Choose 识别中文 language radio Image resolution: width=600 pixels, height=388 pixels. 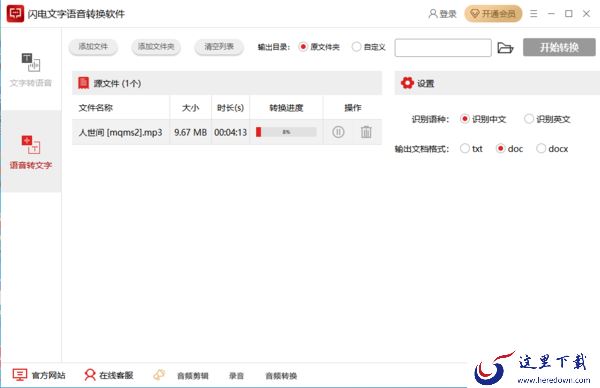[x=465, y=119]
